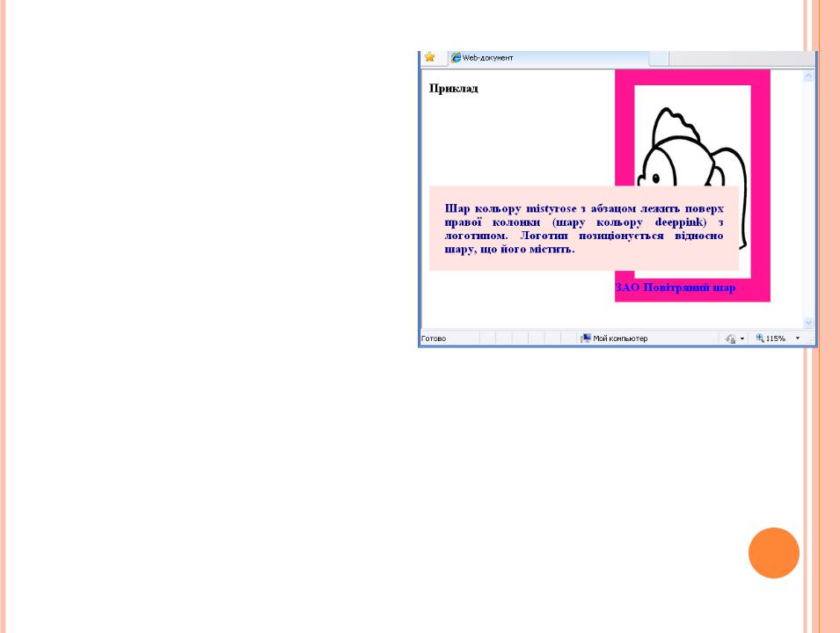Image resolution: width=840 pixels, height=633 pixels.
Task: Open the blank new tab button
Action: coord(659,58)
